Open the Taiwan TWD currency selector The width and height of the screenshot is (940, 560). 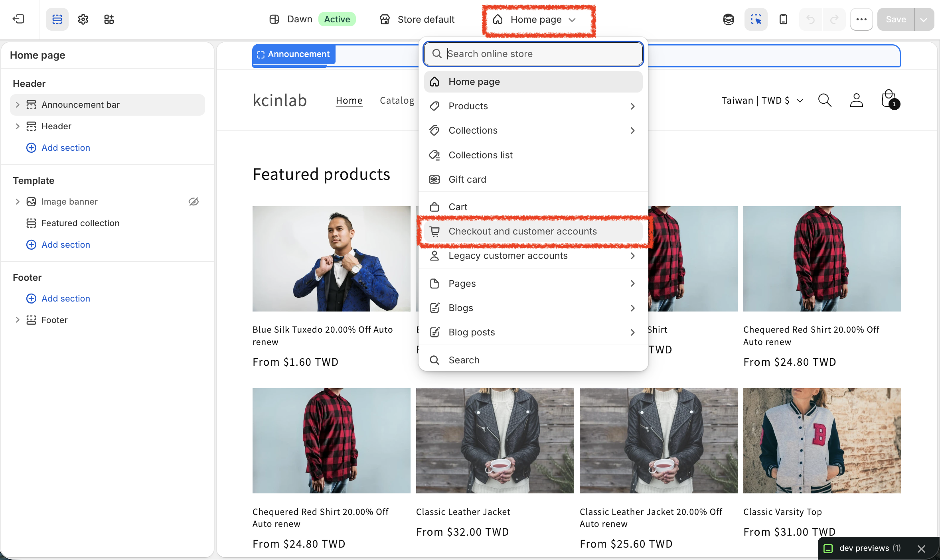[x=762, y=101]
